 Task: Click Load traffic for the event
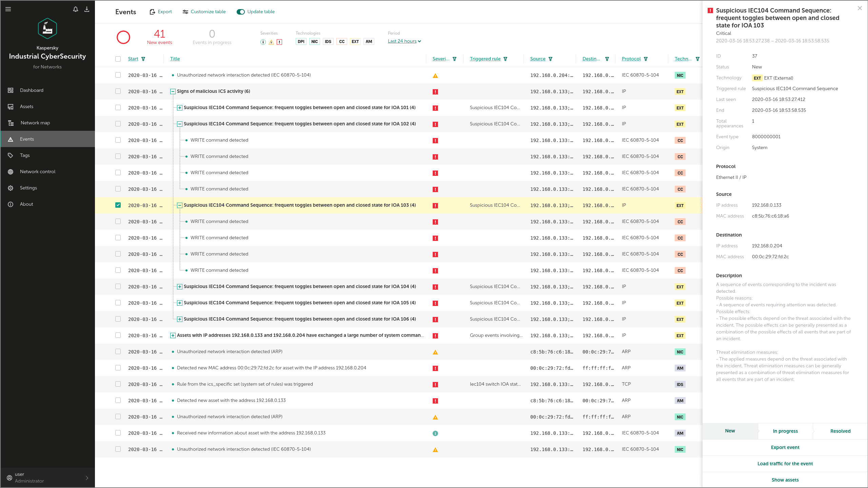pyautogui.click(x=785, y=464)
